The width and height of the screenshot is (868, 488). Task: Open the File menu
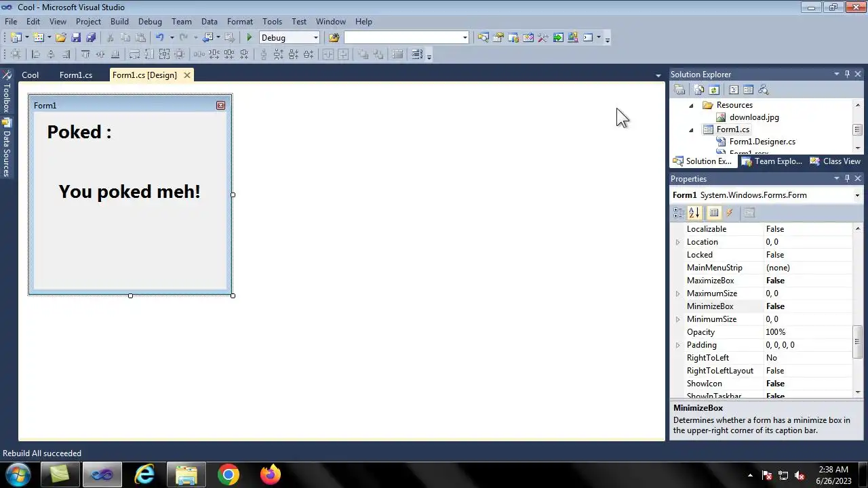pyautogui.click(x=11, y=22)
